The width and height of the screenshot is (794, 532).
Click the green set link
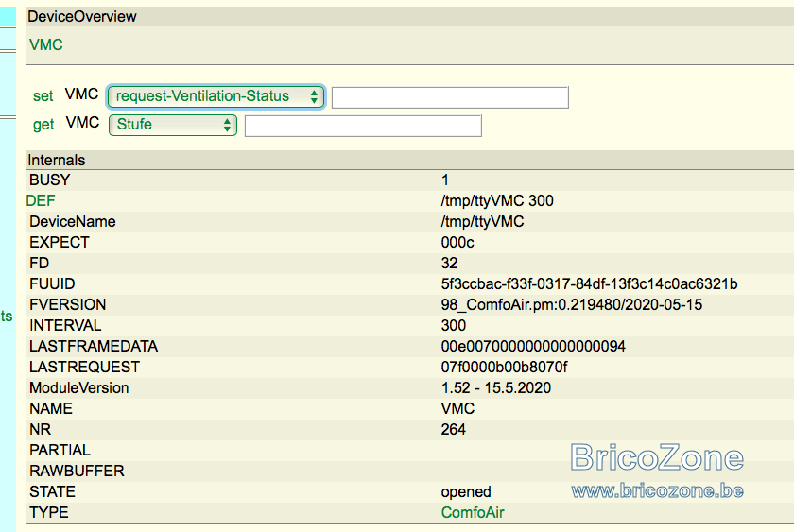pyautogui.click(x=43, y=96)
